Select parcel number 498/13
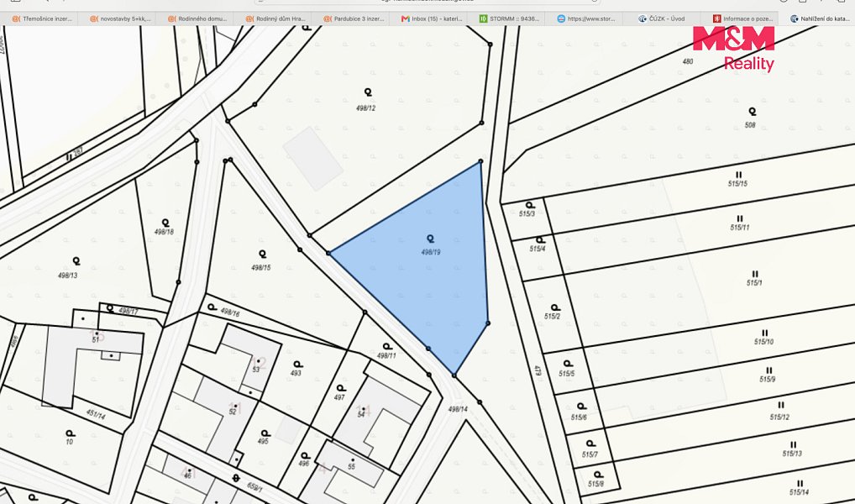Viewport: 855px width, 504px height. click(x=68, y=276)
